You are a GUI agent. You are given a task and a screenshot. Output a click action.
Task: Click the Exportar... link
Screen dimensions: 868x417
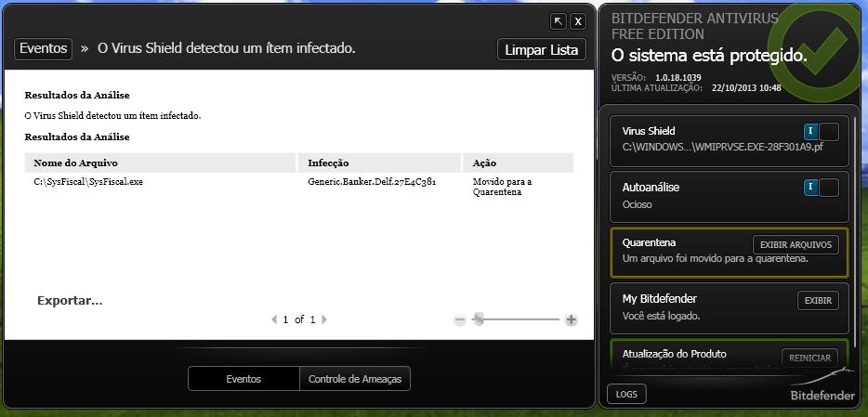tap(70, 301)
